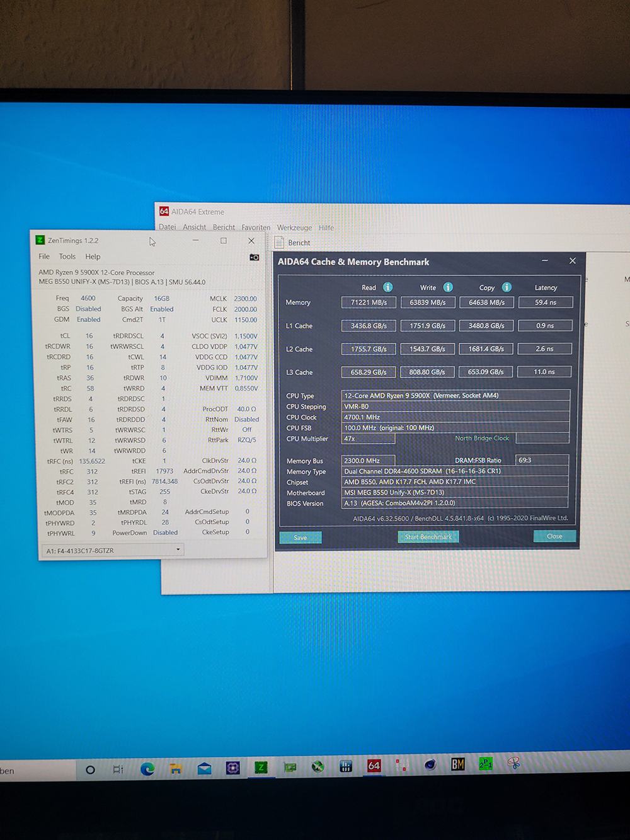Click the dark sphere taskbar icon
Screen dimensions: 630x840
(x=430, y=765)
